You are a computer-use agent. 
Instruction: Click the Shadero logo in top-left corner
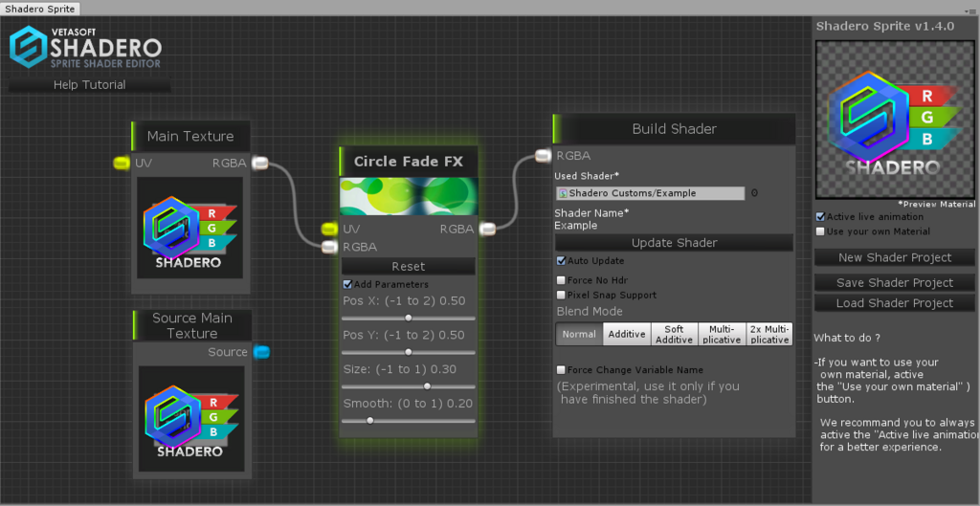point(85,47)
